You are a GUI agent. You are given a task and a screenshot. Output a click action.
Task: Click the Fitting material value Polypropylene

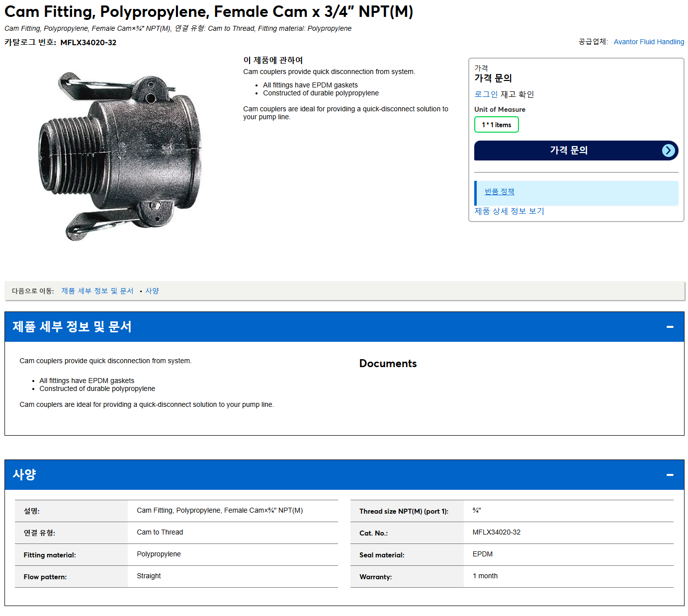[x=159, y=554]
